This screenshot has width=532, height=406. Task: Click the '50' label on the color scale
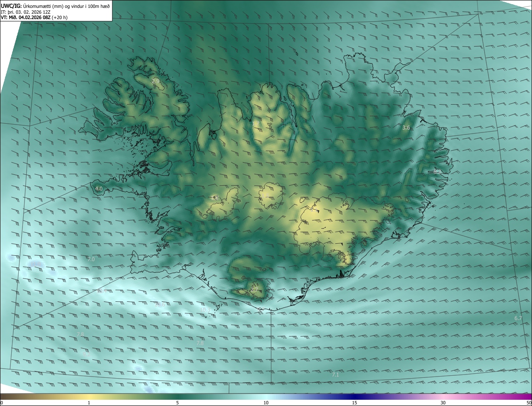529,403
